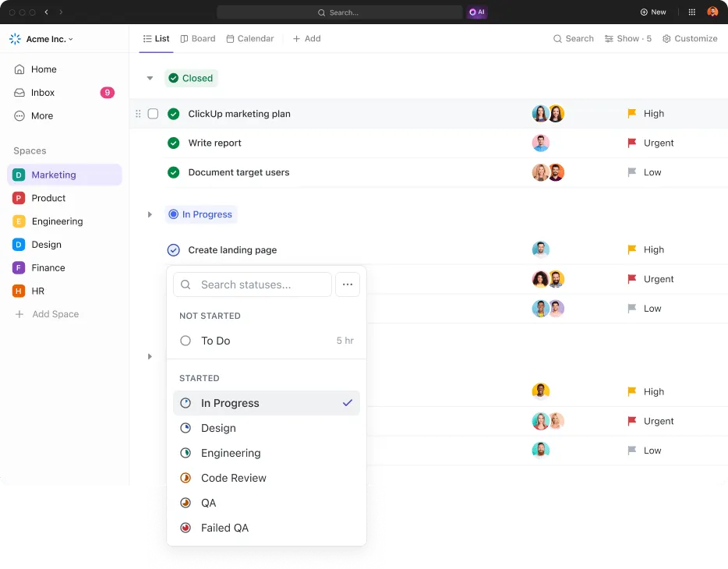
Task: Expand the In Progress group arrow
Action: pyautogui.click(x=150, y=214)
